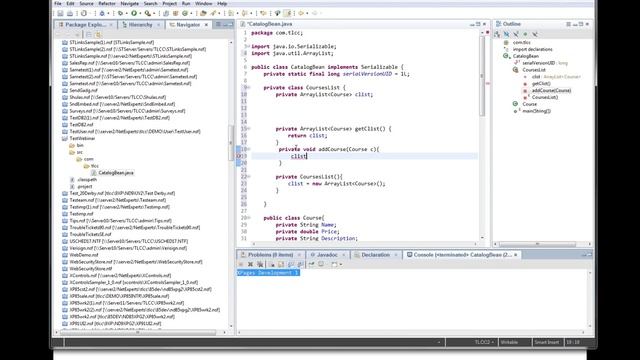This screenshot has width=640, height=360.
Task: Close the Navigator tab
Action: click(206, 25)
